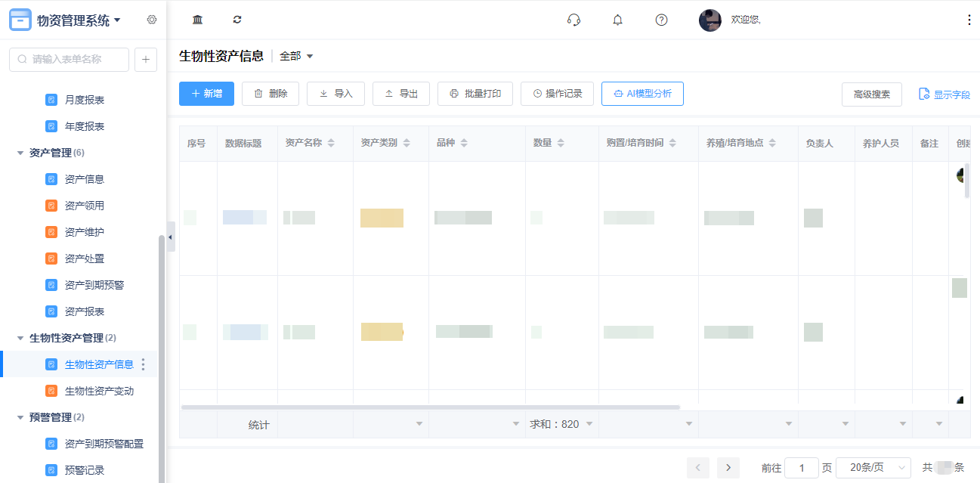This screenshot has width=980, height=483.
Task: Click the form name search field
Action: pos(69,60)
